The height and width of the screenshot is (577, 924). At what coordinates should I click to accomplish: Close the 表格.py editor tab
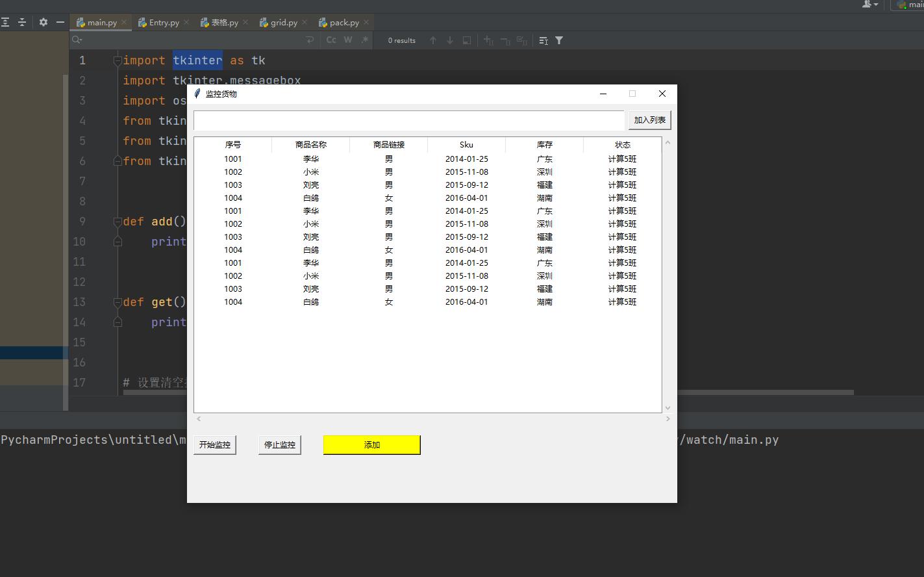(x=245, y=22)
